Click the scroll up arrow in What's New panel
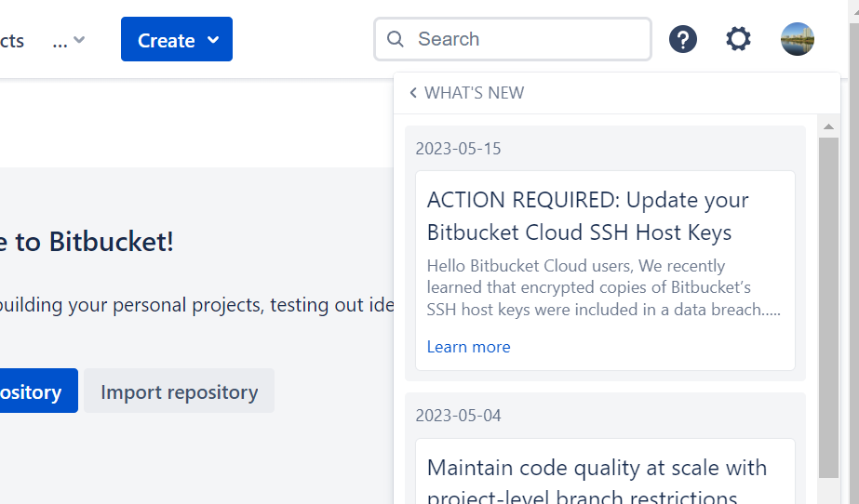 click(828, 126)
